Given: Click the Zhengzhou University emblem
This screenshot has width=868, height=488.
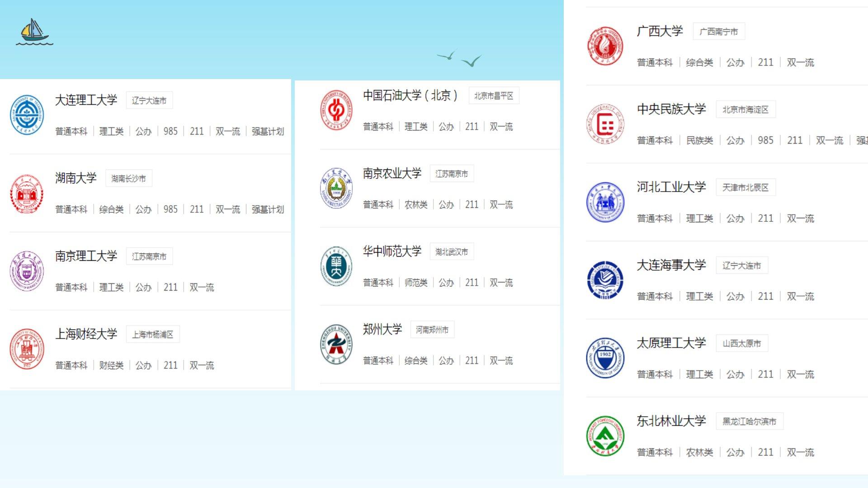Looking at the screenshot, I should point(336,344).
